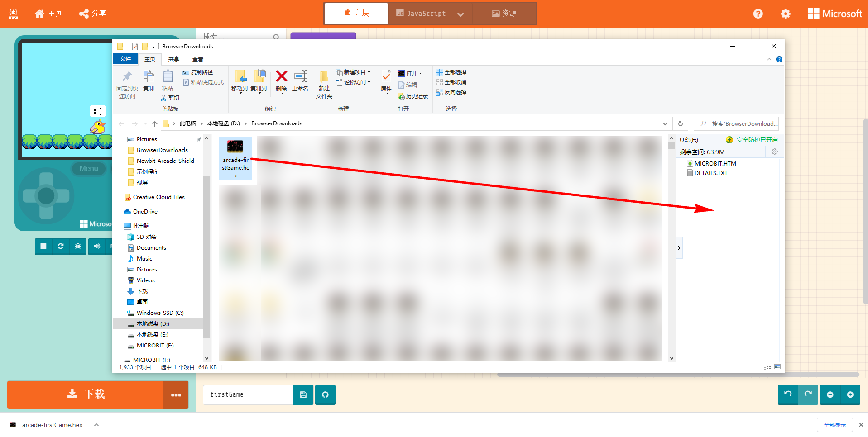The height and width of the screenshot is (437, 868).
Task: Expand the address bar history dropdown
Action: click(665, 124)
